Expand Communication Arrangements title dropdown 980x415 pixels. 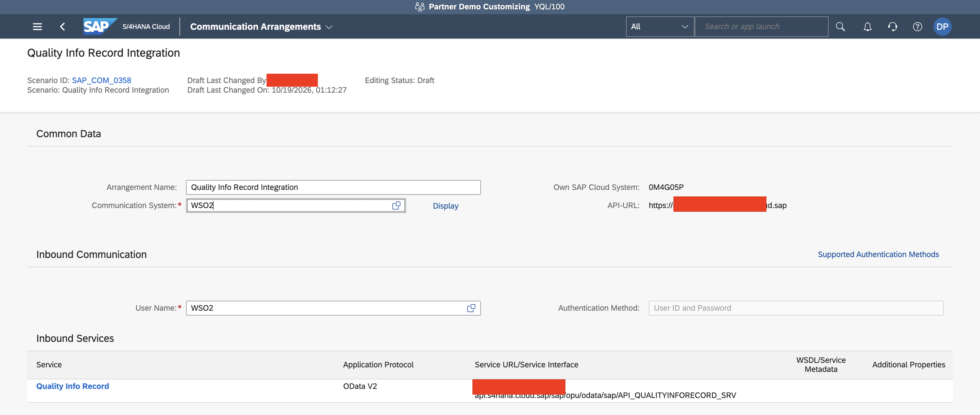[x=329, y=27]
